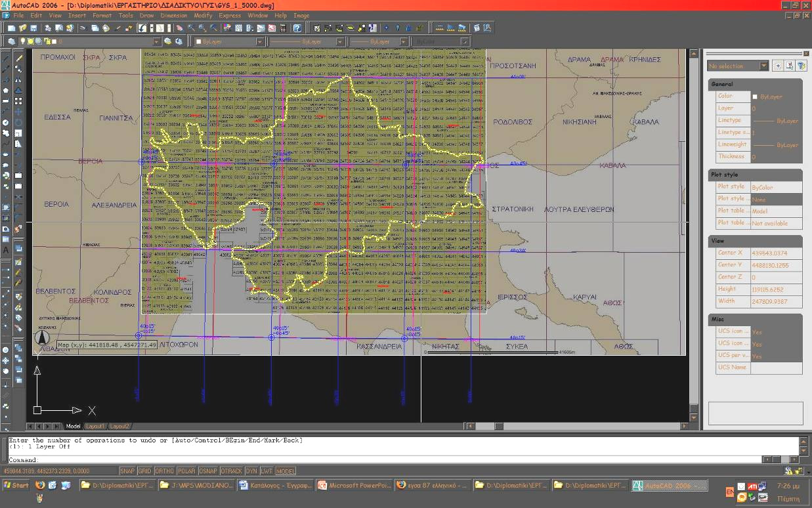The height and width of the screenshot is (508, 812).
Task: Click the Undo arrow icon
Action: coord(142,28)
